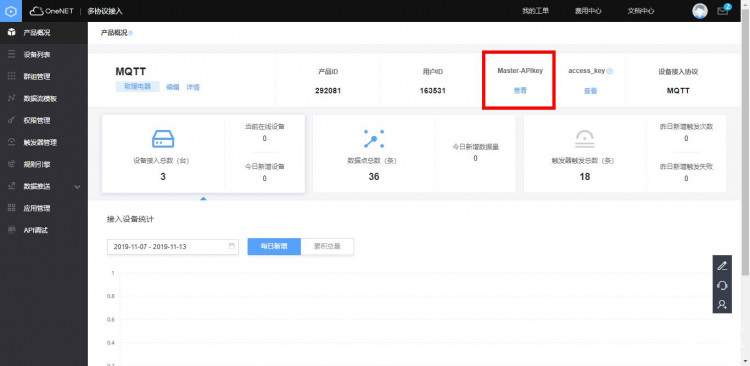The height and width of the screenshot is (366, 750).
Task: Click the product ID value 292081
Action: (328, 90)
